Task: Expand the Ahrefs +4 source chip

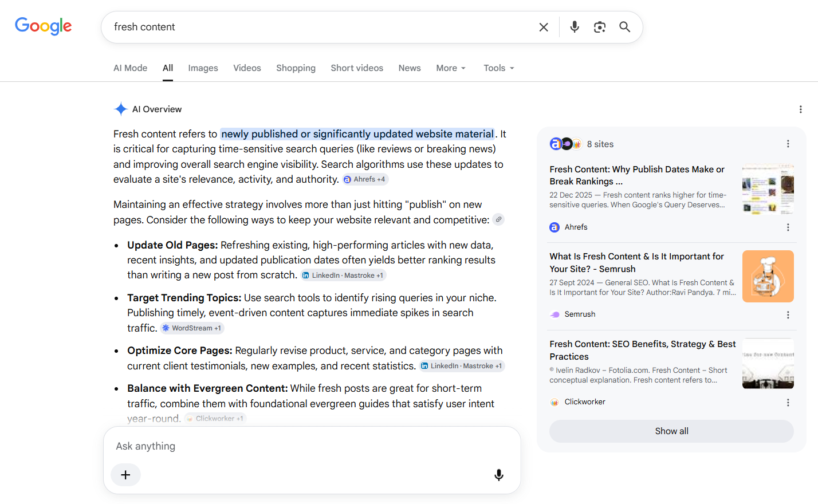Action: (365, 179)
